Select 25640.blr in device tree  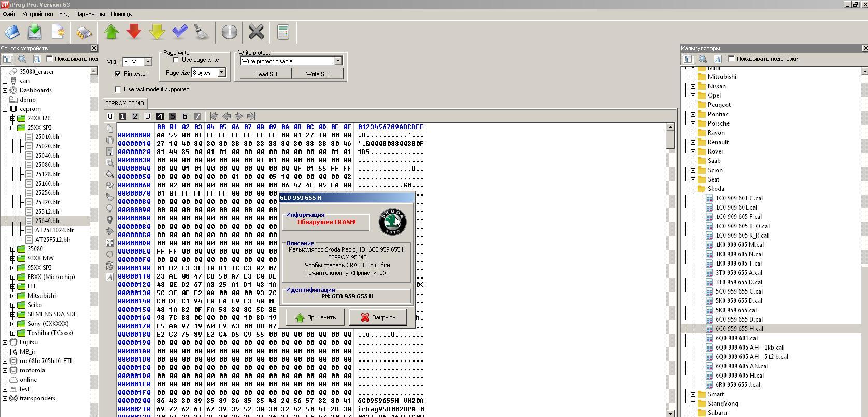(47, 221)
